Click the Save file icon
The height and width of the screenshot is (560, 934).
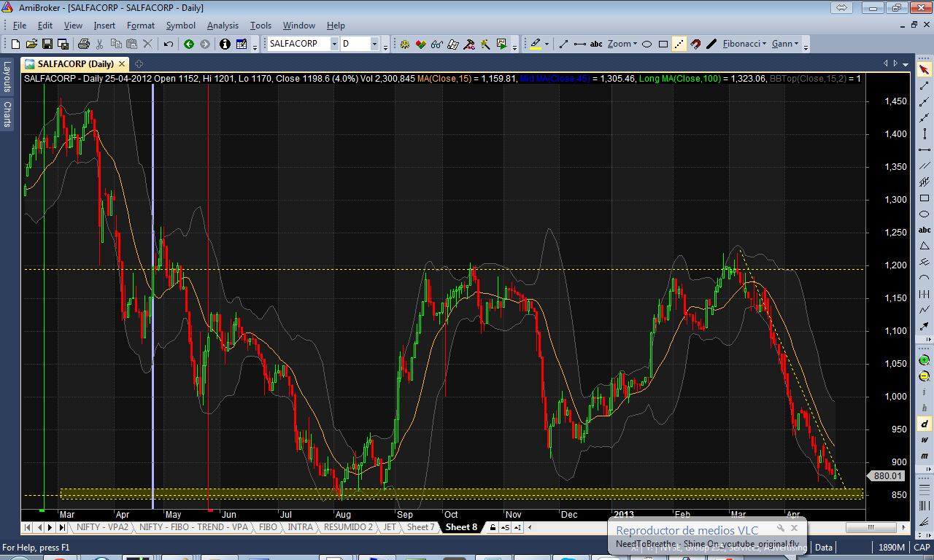[x=47, y=44]
